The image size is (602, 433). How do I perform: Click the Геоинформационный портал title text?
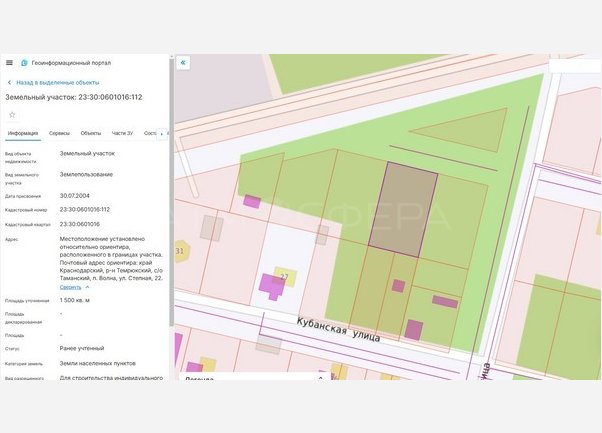pyautogui.click(x=71, y=63)
